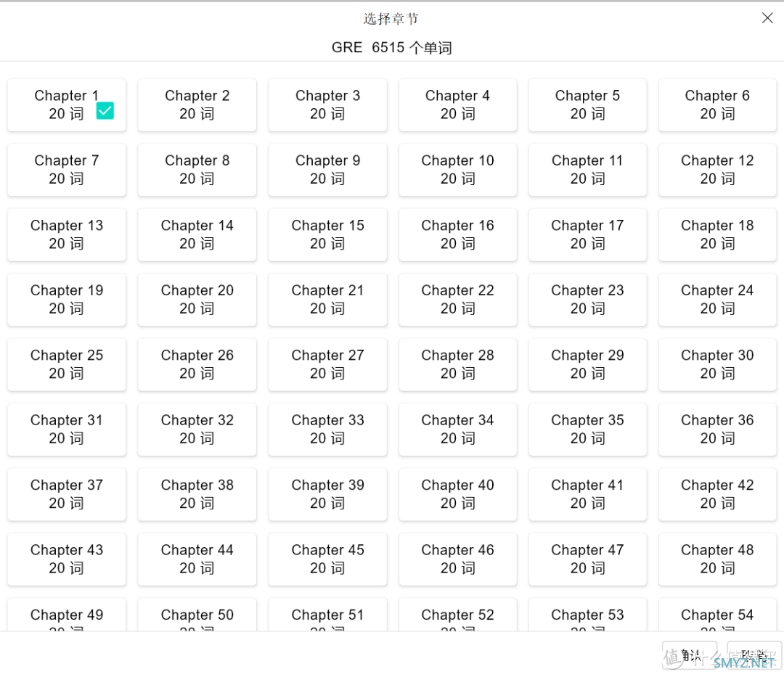Choose Chapter 6 with 20 words
784x677 pixels.
(x=717, y=105)
